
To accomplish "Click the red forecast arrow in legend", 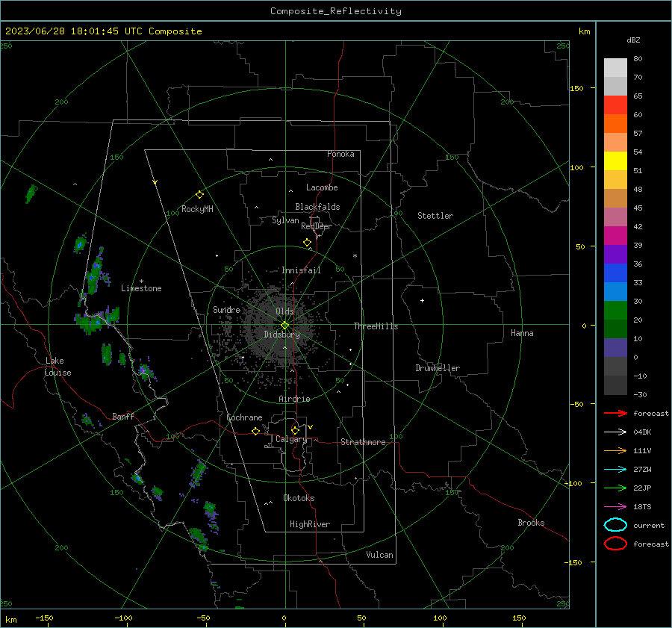I will pos(615,413).
